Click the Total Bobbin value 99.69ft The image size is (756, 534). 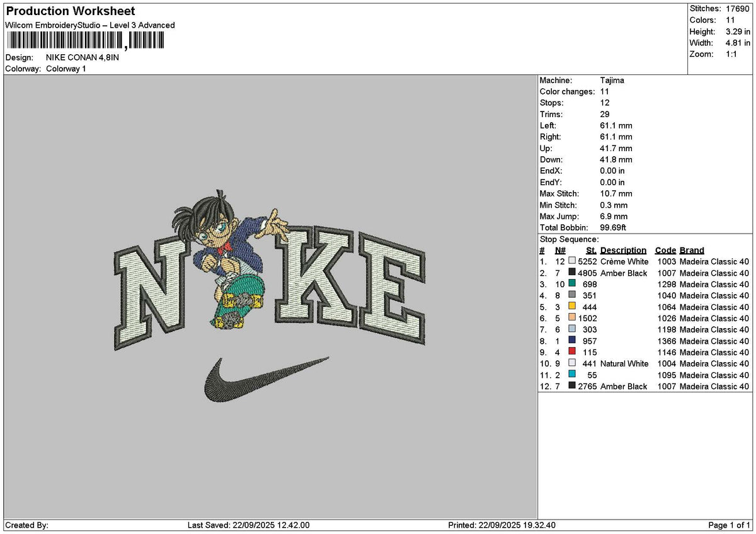click(x=614, y=228)
